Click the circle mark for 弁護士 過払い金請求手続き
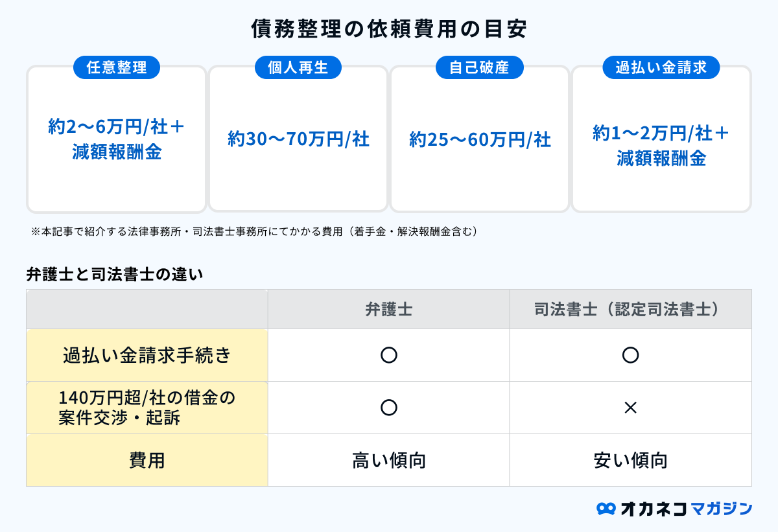Viewport: 778px width, 532px height. click(x=388, y=355)
